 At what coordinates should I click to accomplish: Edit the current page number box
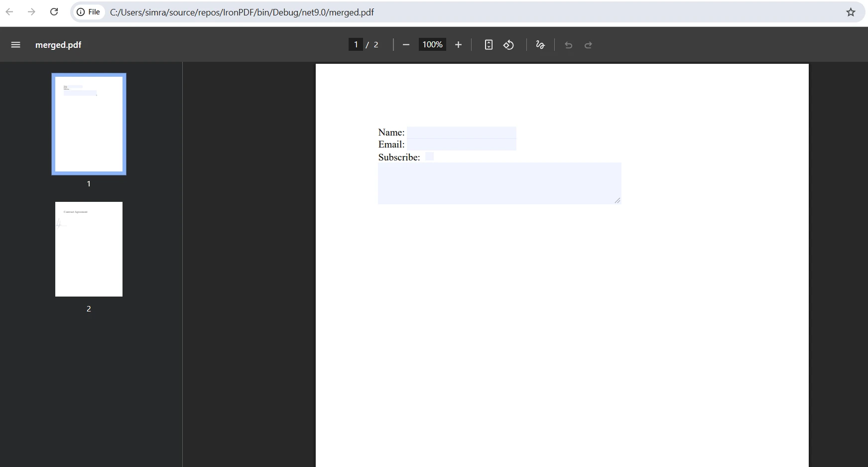pyautogui.click(x=356, y=44)
